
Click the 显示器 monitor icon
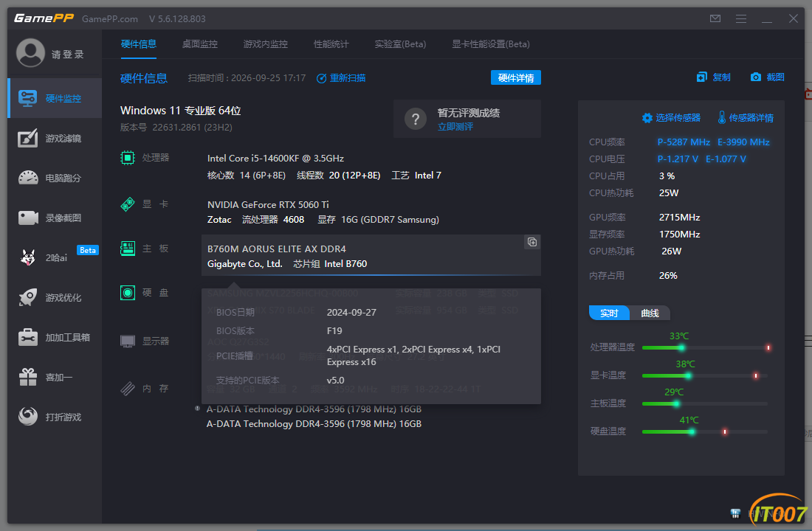point(128,341)
